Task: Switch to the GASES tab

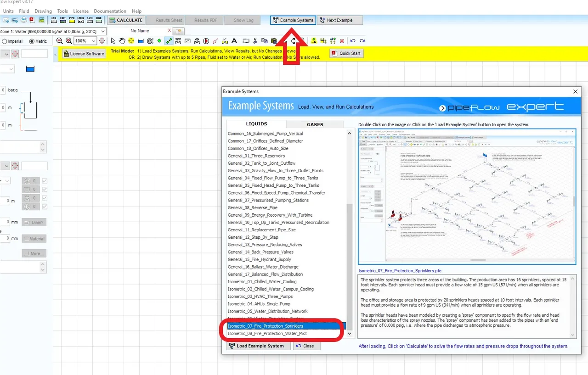Action: click(315, 124)
